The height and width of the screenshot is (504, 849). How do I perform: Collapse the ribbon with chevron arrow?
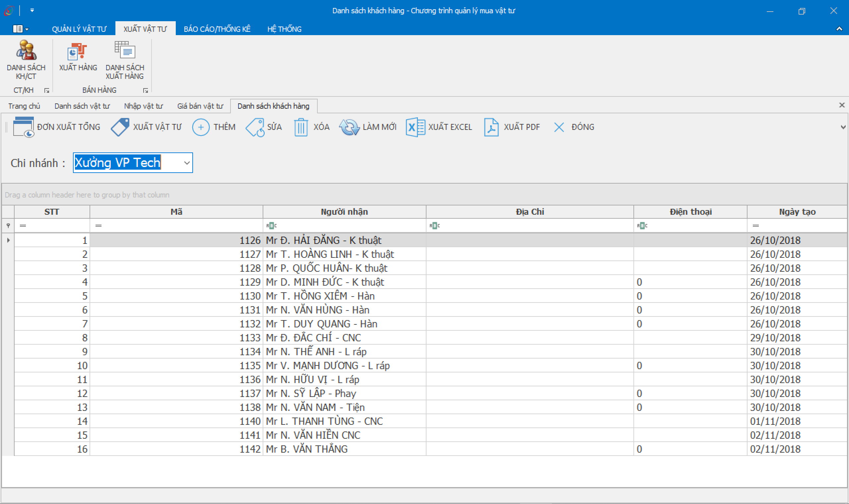[x=839, y=29]
